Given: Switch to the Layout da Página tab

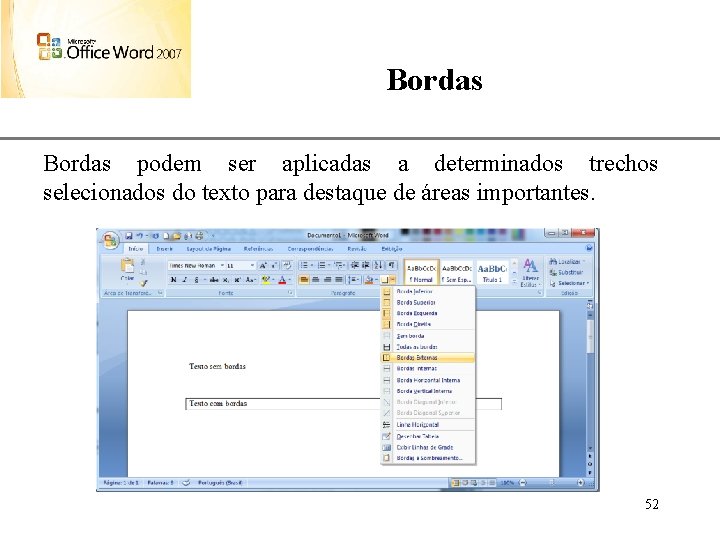Looking at the screenshot, I should tap(208, 248).
